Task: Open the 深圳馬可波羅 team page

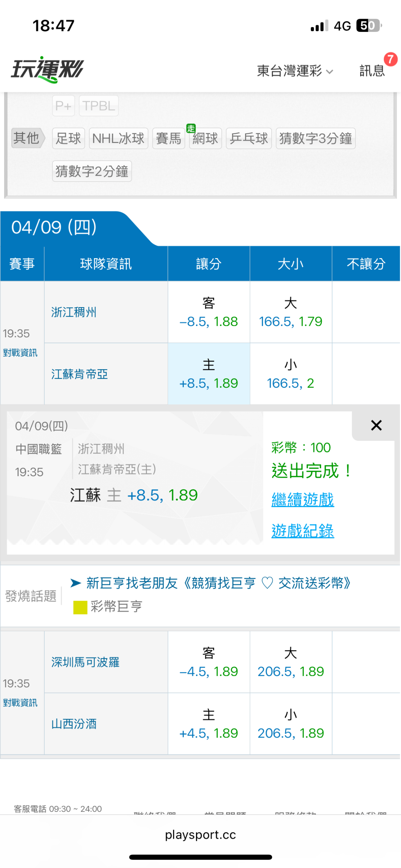Action: click(x=85, y=662)
